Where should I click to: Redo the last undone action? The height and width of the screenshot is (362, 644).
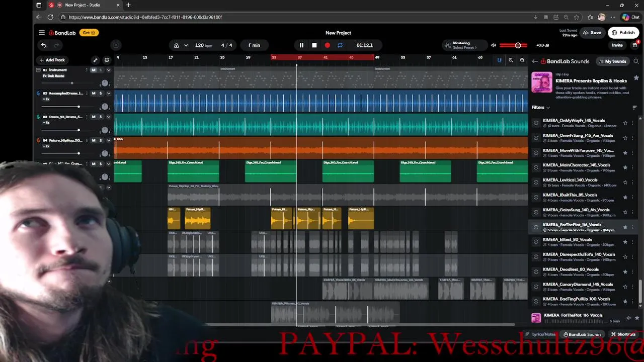(x=56, y=45)
